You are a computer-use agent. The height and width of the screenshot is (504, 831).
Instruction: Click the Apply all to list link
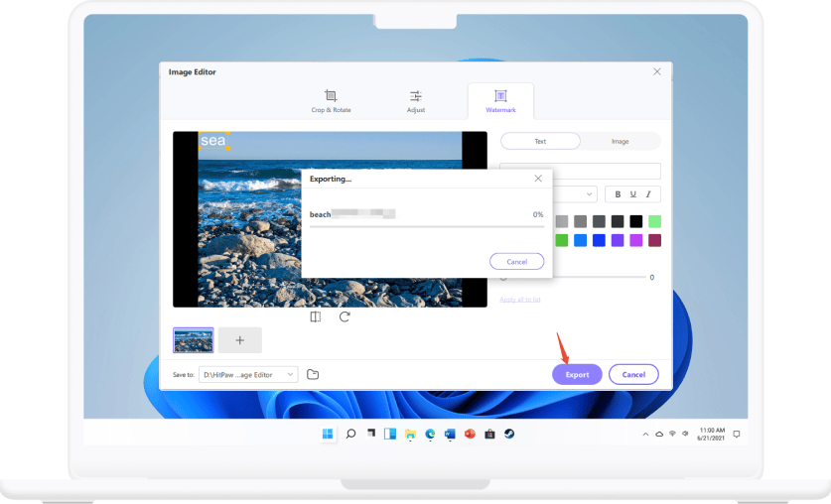click(x=520, y=300)
